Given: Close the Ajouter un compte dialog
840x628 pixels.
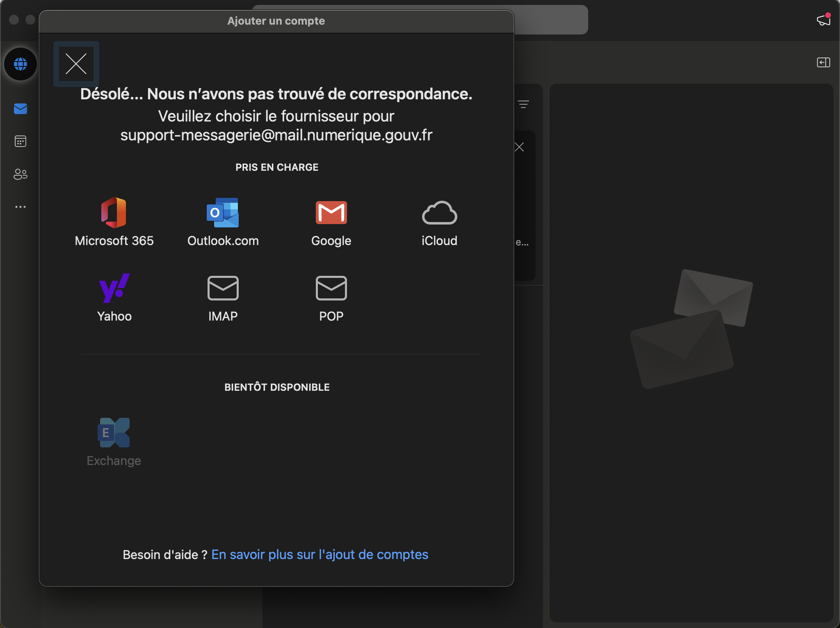Looking at the screenshot, I should (x=76, y=64).
